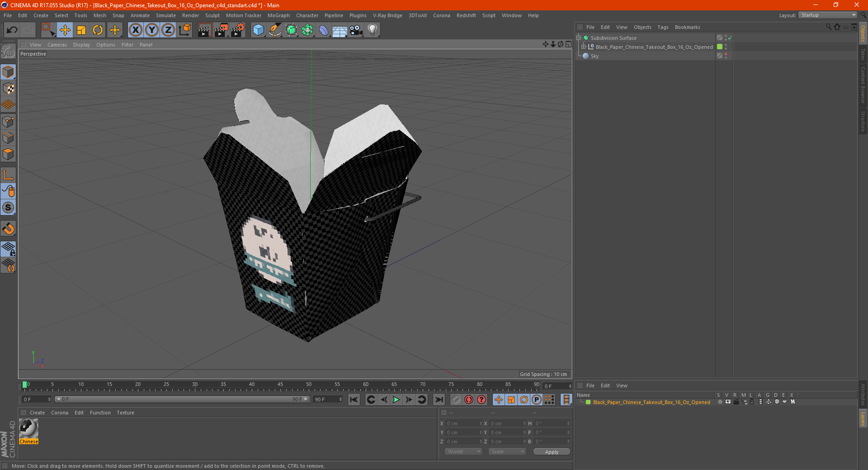Open Objects panel Tags menu
This screenshot has width=868, height=470.
(663, 27)
